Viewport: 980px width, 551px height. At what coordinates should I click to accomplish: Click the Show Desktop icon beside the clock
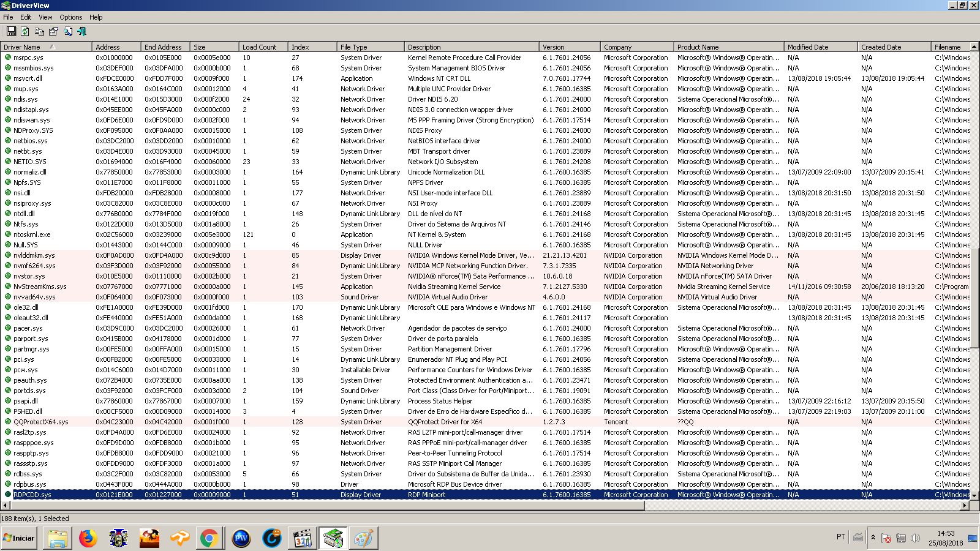pyautogui.click(x=973, y=538)
